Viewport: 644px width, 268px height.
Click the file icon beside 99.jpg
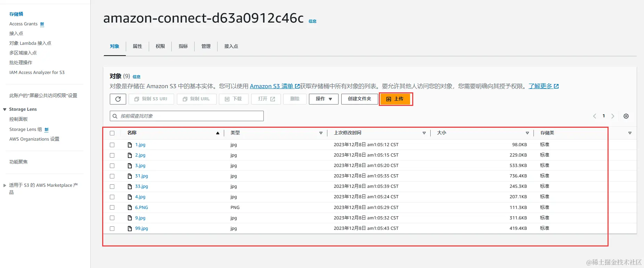click(x=130, y=228)
